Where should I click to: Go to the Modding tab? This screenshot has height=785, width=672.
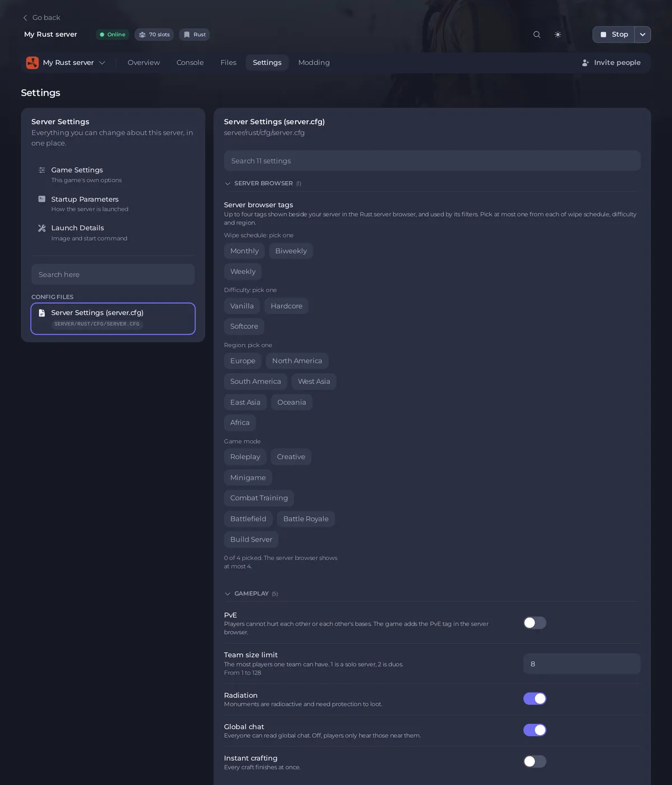pyautogui.click(x=314, y=63)
